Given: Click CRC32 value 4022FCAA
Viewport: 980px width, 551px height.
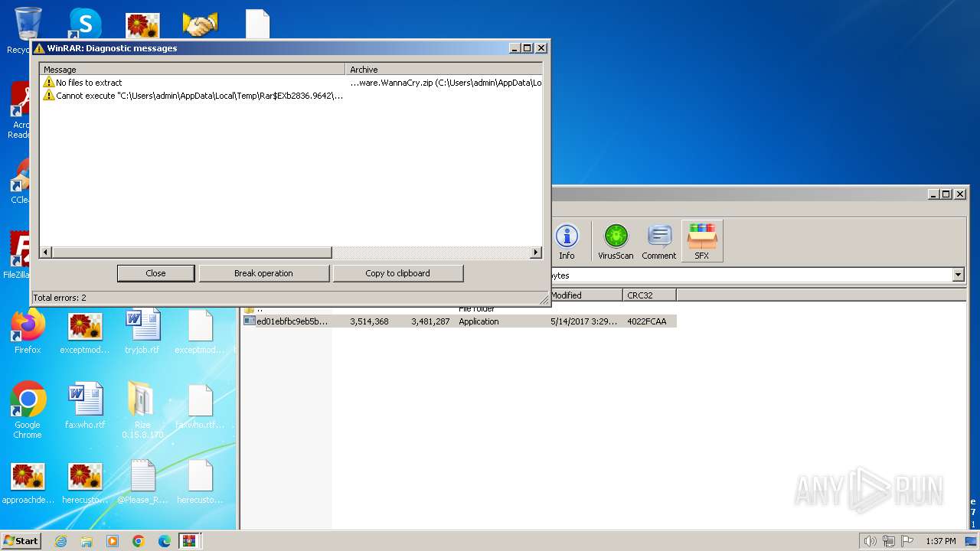Looking at the screenshot, I should coord(647,321).
